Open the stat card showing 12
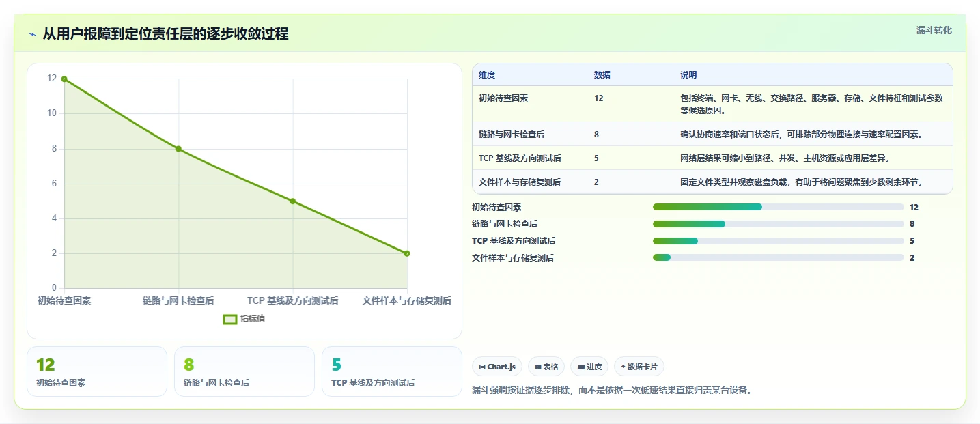This screenshot has height=424, width=980. click(x=96, y=371)
